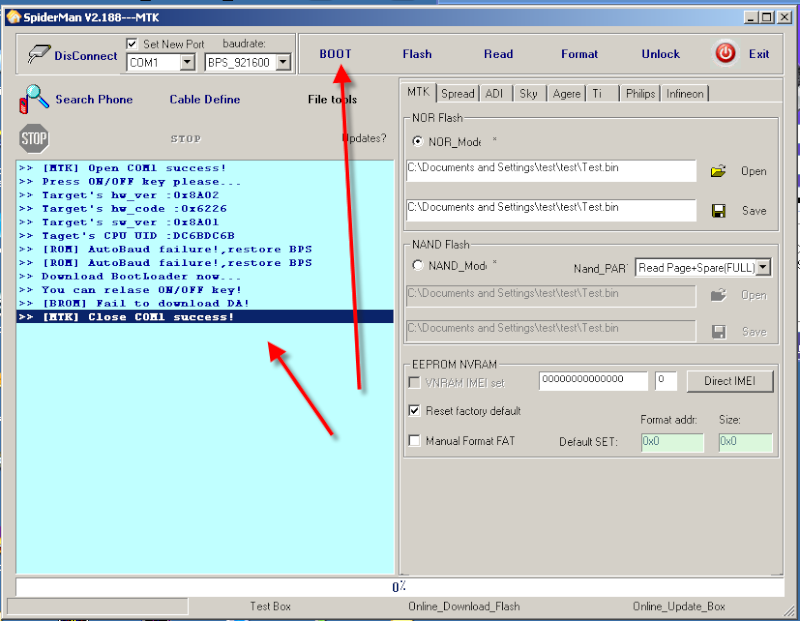Select log line 'Press ON/OFF key please...'
Image resolution: width=800 pixels, height=621 pixels.
click(x=205, y=182)
